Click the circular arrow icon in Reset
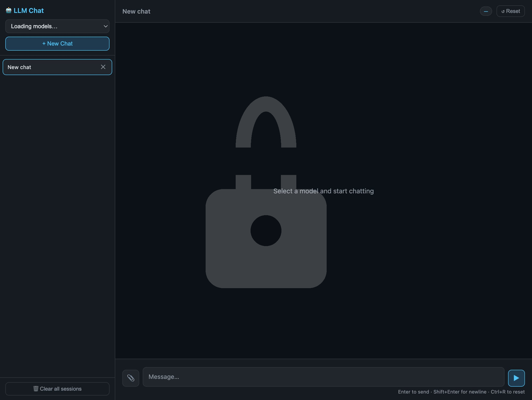The width and height of the screenshot is (532, 400). point(503,11)
